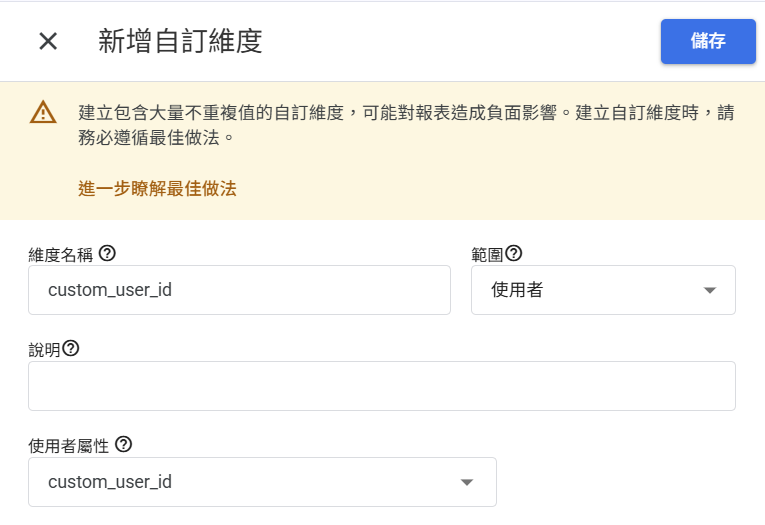Close the 新增自訂維度 panel with X
Image resolution: width=765 pixels, height=525 pixels.
48,41
